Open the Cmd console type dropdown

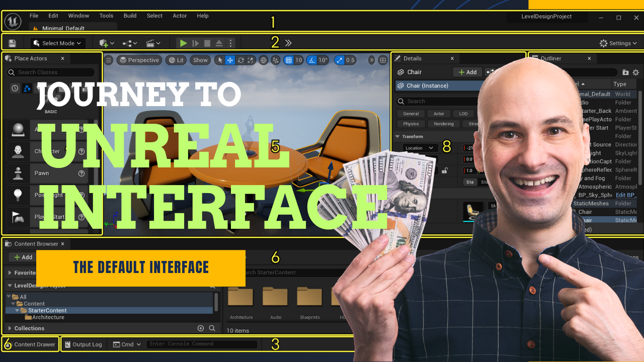[x=127, y=344]
